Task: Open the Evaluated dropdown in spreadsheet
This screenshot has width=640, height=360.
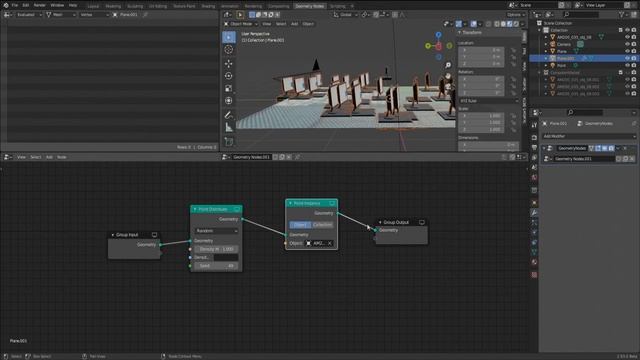Action: [x=28, y=15]
